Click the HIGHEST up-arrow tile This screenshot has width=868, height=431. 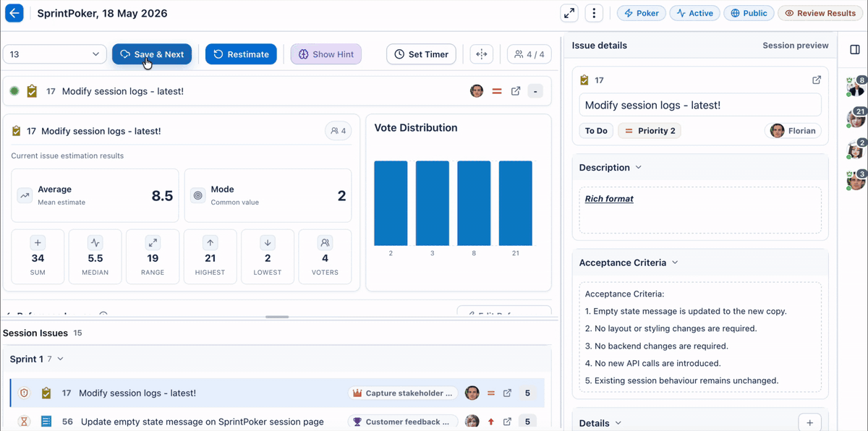click(210, 243)
